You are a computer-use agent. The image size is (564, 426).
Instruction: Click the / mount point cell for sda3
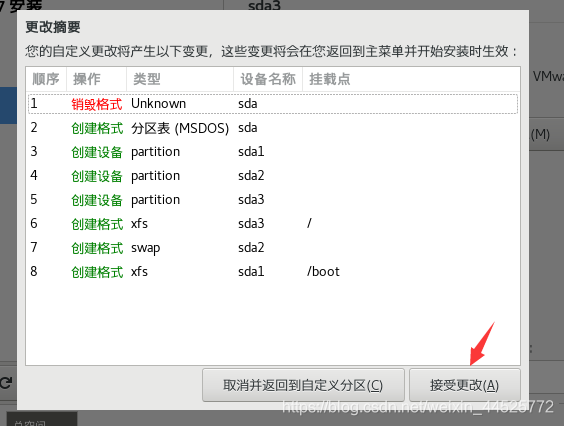pyautogui.click(x=309, y=223)
